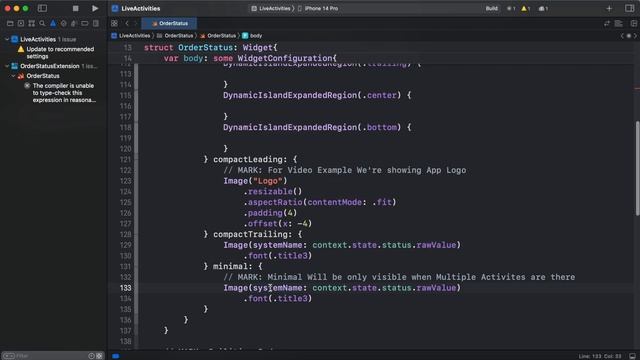
Task: Collapse the OrderStatusExtension group
Action: pos(7,66)
